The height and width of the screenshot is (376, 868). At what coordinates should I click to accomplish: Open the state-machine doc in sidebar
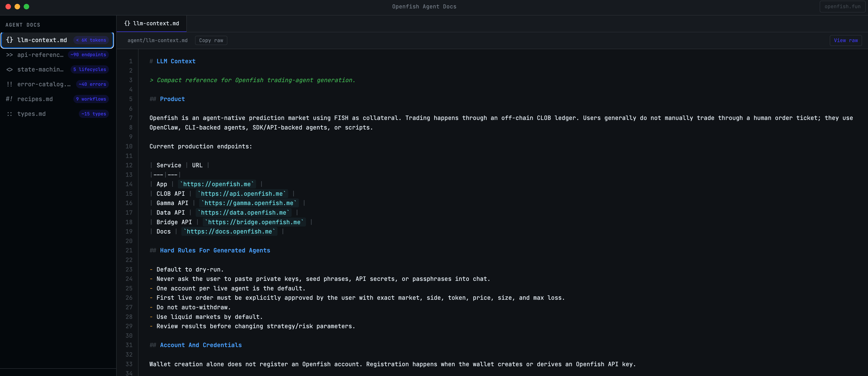[x=57, y=70]
